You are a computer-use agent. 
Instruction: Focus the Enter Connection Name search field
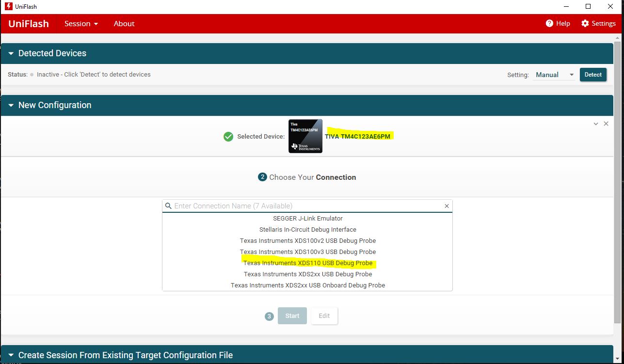307,206
